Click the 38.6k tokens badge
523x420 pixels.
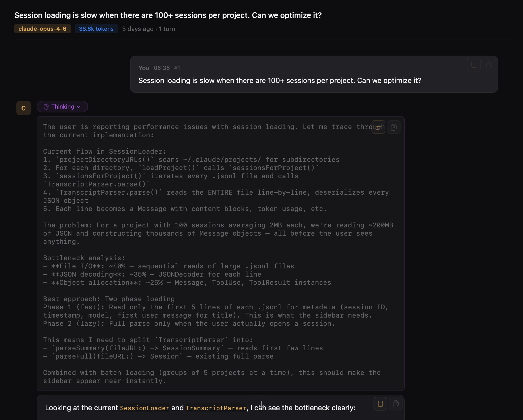coord(96,29)
